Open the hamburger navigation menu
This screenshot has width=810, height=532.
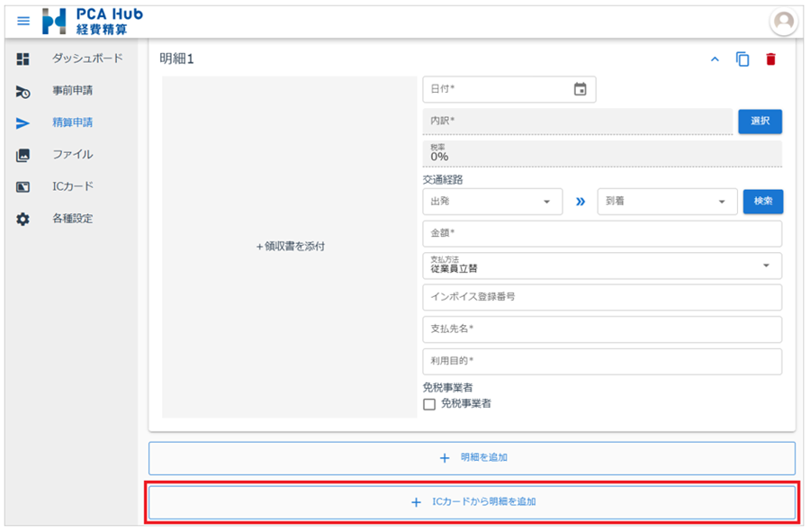point(23,21)
